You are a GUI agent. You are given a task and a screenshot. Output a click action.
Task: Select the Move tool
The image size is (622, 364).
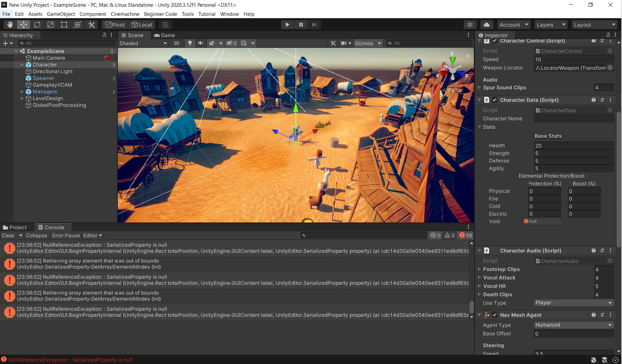(x=24, y=25)
